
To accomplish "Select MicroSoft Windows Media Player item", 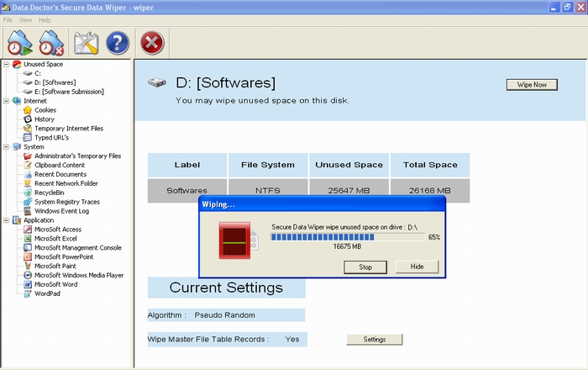I will click(79, 275).
